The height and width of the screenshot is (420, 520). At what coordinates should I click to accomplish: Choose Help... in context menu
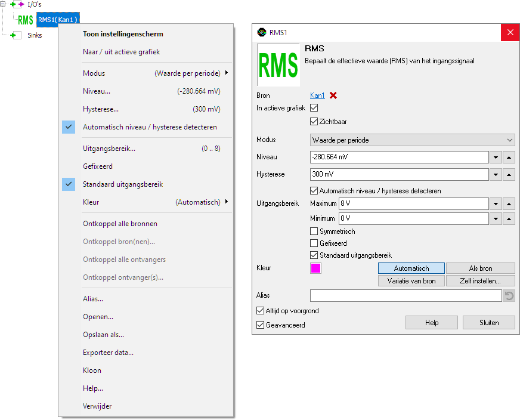(146, 388)
